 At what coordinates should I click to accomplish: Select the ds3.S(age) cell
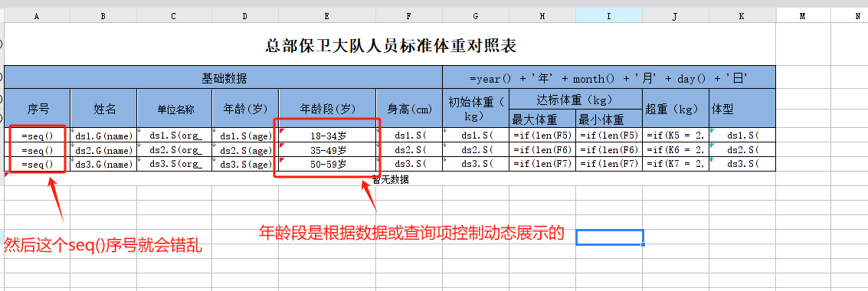pyautogui.click(x=245, y=164)
